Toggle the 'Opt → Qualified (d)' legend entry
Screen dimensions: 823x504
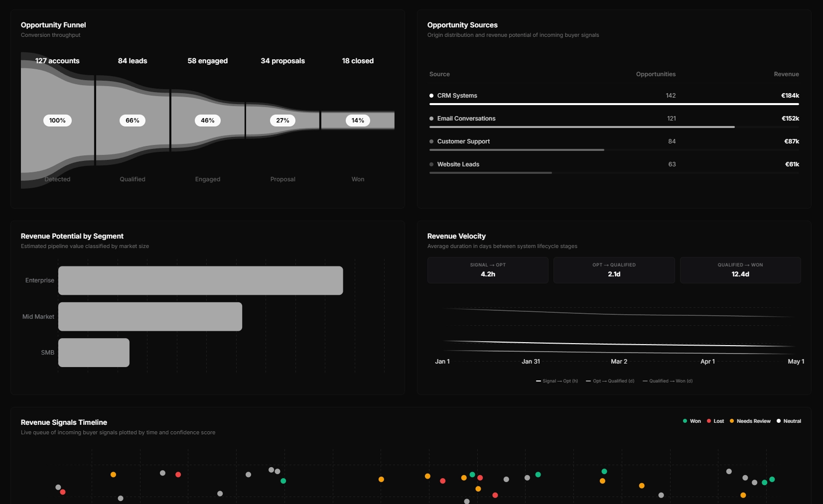pyautogui.click(x=610, y=381)
